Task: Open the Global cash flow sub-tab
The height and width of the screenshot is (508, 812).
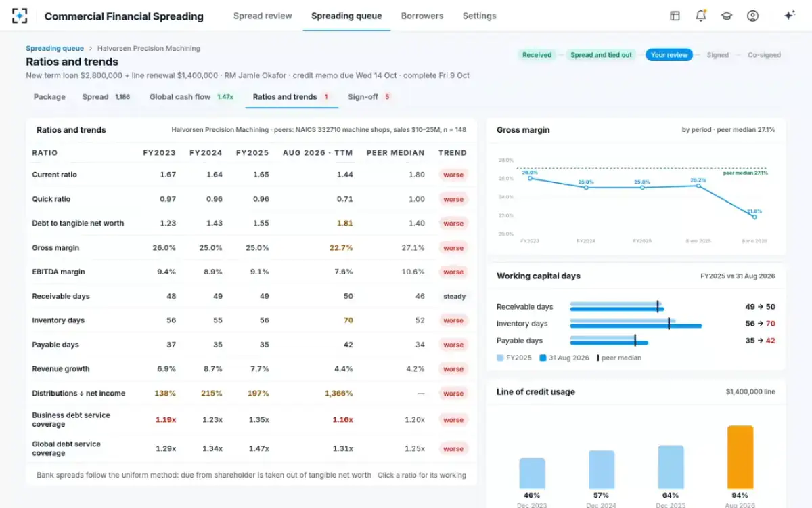Action: coord(191,97)
